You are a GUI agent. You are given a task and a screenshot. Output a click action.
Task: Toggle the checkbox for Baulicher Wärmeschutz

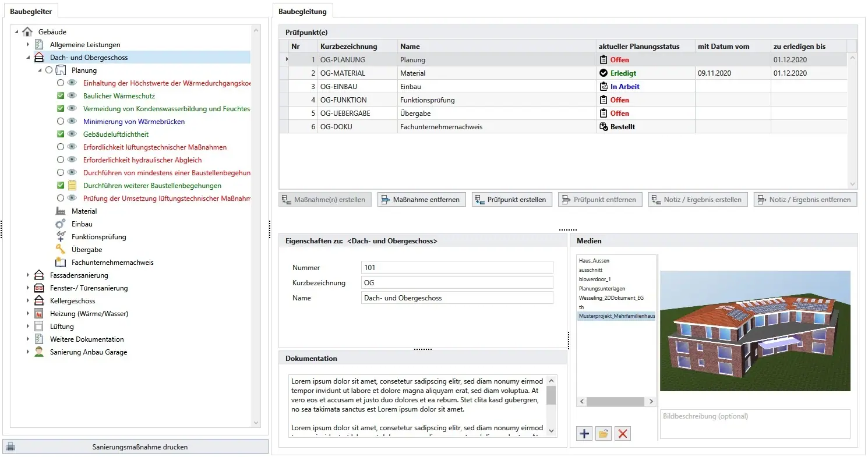pyautogui.click(x=61, y=96)
